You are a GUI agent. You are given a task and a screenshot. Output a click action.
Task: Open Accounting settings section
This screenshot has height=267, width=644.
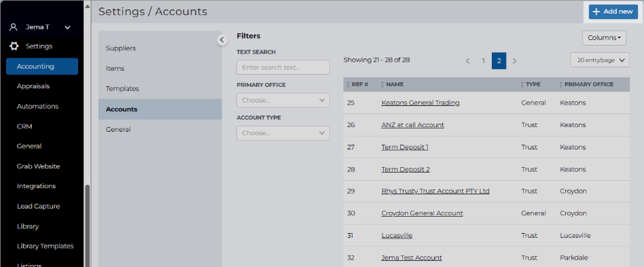[42, 66]
